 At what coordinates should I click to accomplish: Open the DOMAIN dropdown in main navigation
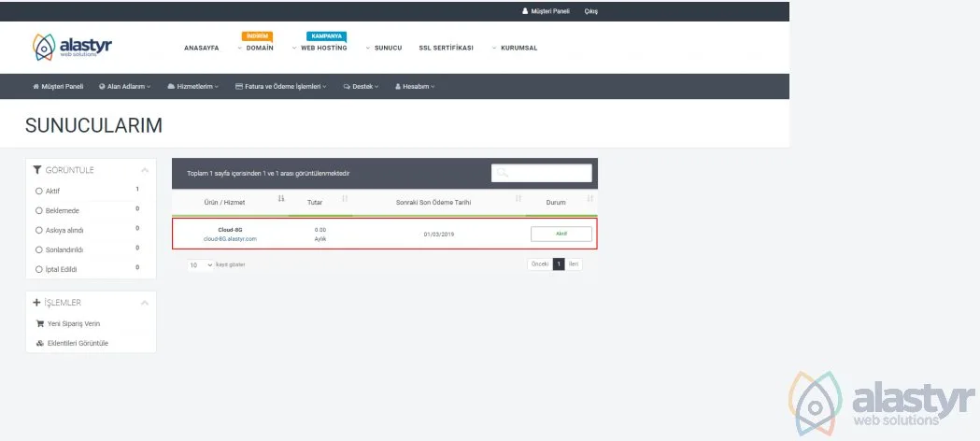(256, 48)
